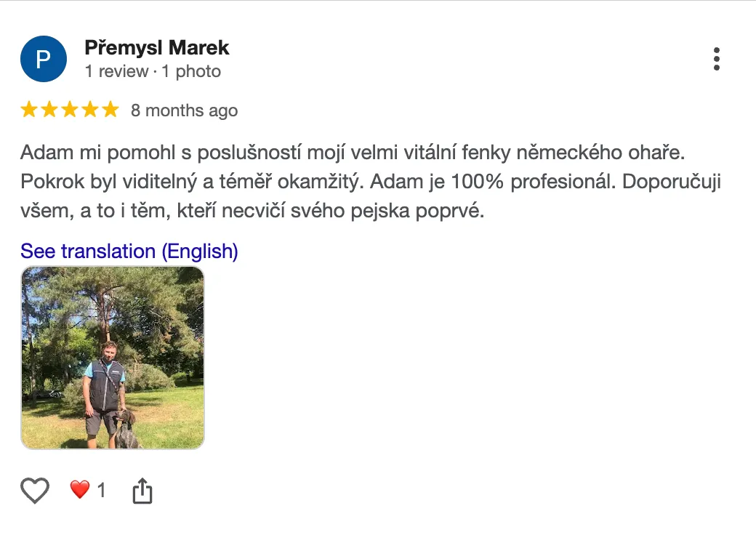Click the fifth gold rating star

[110, 110]
